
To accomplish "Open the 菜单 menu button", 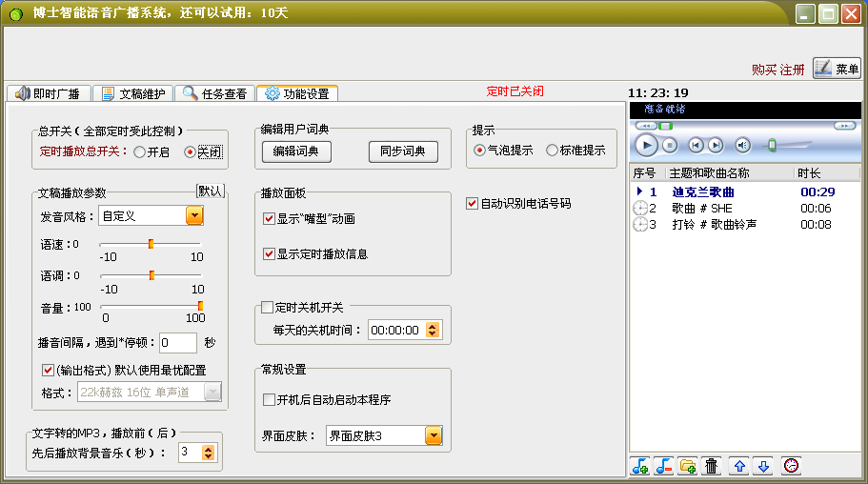I will [837, 69].
